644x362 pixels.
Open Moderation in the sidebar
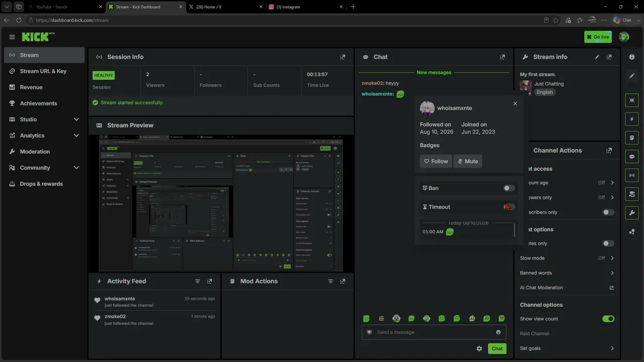click(44, 152)
